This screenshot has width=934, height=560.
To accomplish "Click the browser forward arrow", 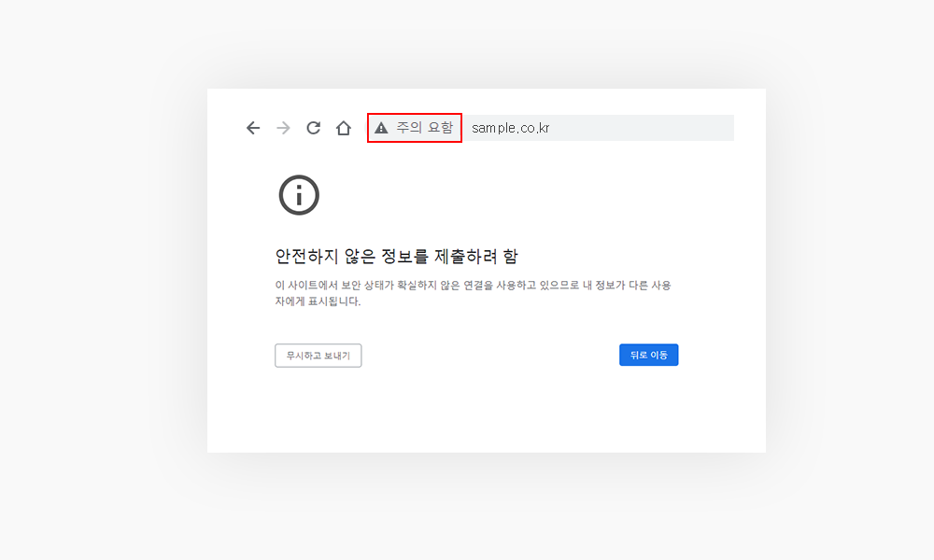I will (284, 128).
